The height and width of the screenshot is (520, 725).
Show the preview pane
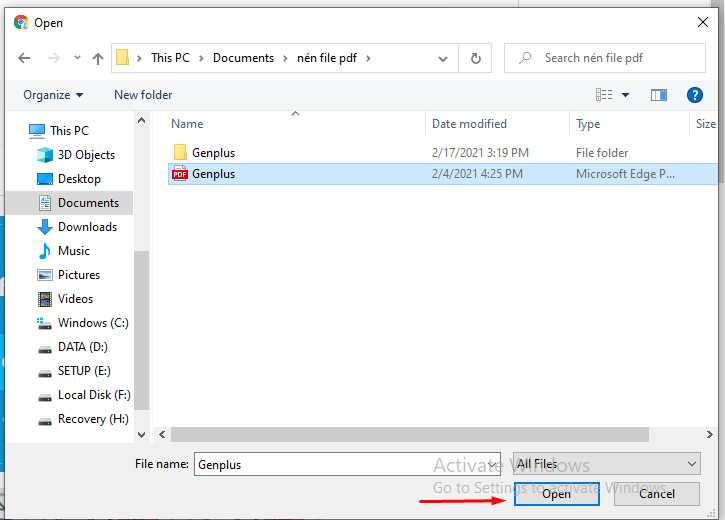tap(659, 95)
